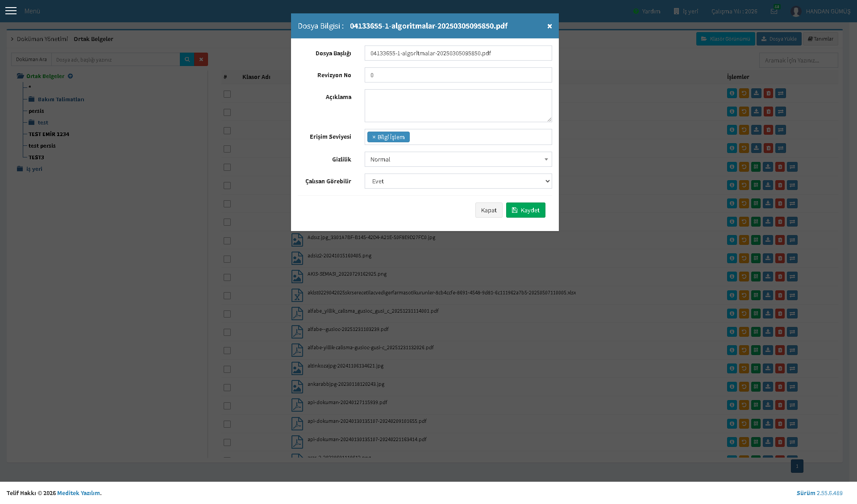
Task: Show QR code for ankarabbjpg-20230118120243.jpg
Action: click(756, 387)
